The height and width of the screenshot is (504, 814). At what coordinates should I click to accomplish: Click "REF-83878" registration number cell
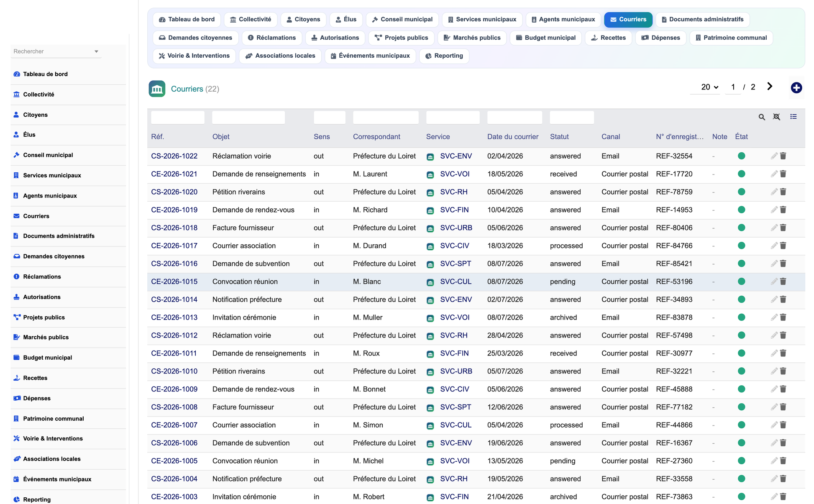pos(674,317)
